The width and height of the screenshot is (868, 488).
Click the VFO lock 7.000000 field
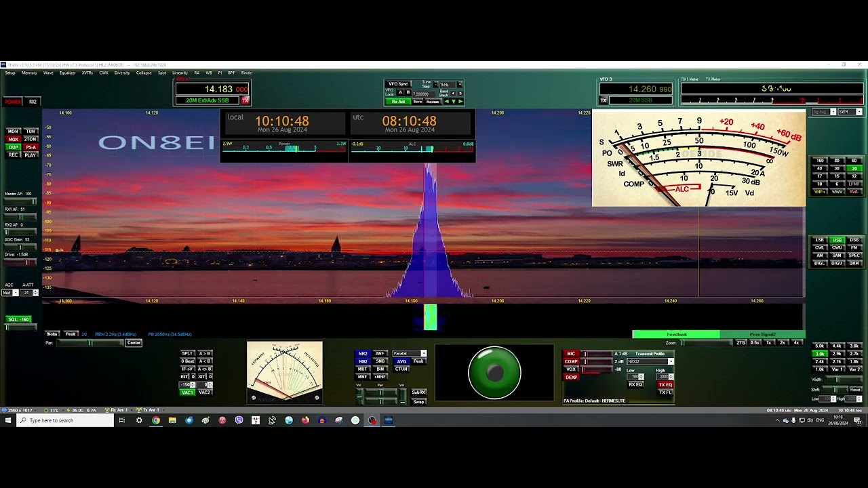coord(424,94)
